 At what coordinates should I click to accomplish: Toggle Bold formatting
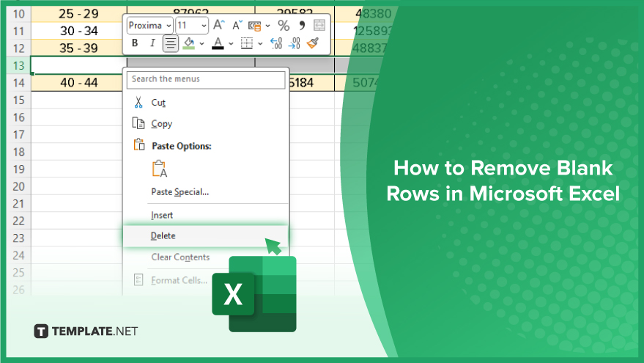coord(135,43)
